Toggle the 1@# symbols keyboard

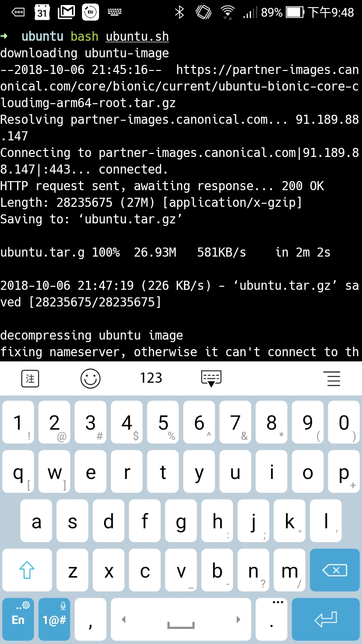pyautogui.click(x=54, y=619)
